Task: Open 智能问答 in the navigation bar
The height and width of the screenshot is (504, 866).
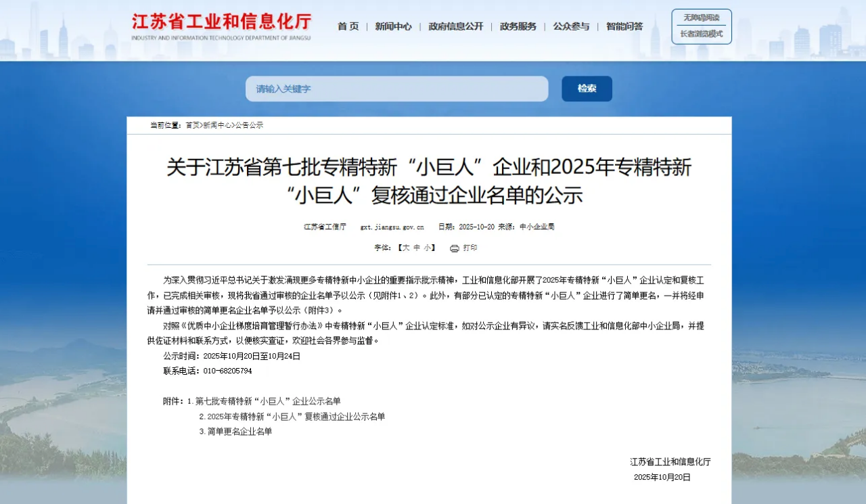Action: tap(624, 26)
